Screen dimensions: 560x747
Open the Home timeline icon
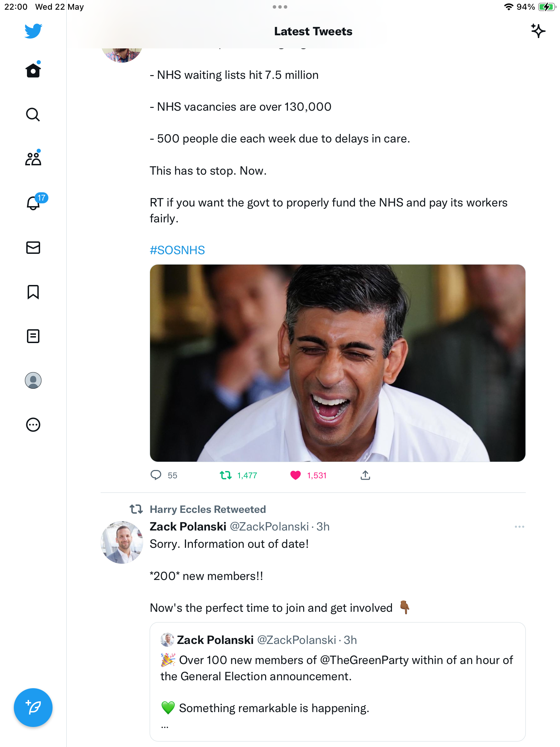33,70
